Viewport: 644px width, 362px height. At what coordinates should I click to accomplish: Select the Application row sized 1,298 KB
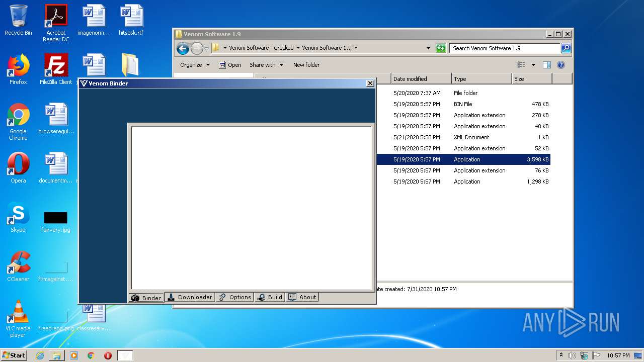pos(463,182)
